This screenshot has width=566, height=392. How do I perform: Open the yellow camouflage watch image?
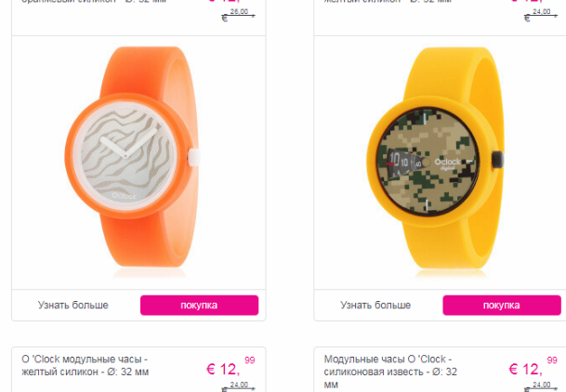coord(435,161)
